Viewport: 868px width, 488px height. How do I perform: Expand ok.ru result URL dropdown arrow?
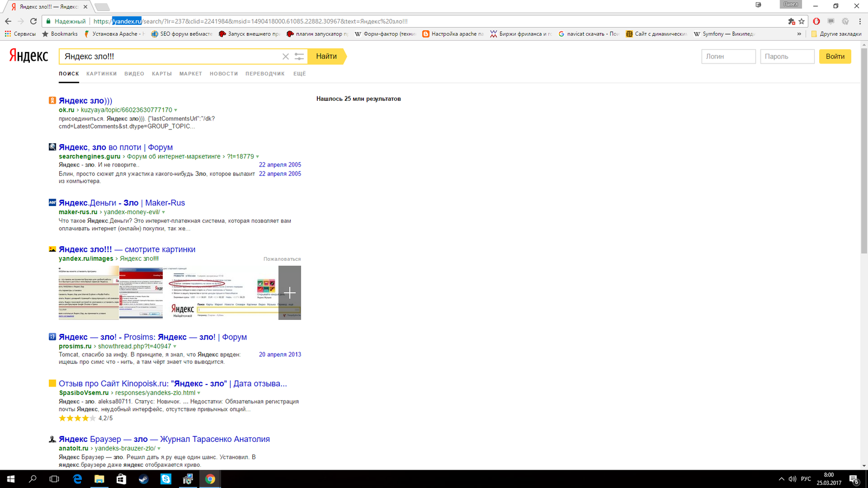(x=176, y=110)
